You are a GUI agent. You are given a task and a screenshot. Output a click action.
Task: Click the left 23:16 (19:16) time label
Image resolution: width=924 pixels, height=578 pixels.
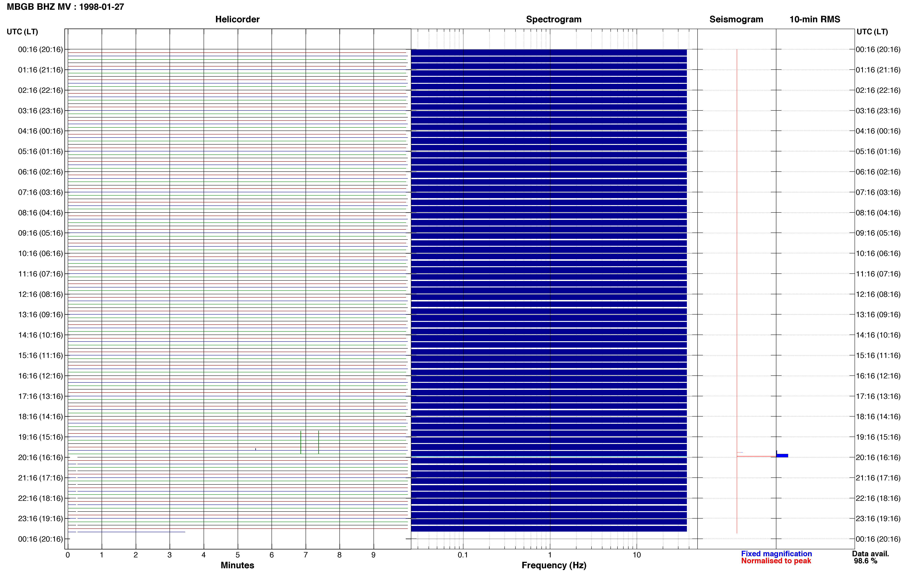click(41, 518)
